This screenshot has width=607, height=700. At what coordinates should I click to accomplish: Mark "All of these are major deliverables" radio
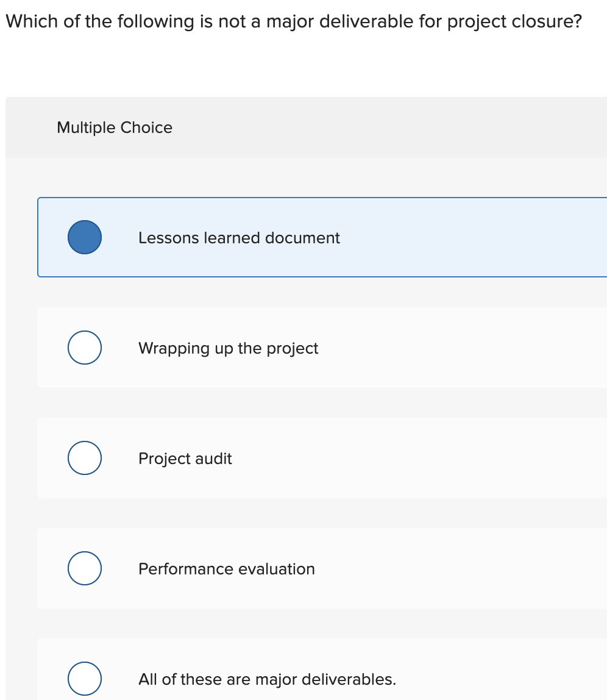click(x=85, y=679)
